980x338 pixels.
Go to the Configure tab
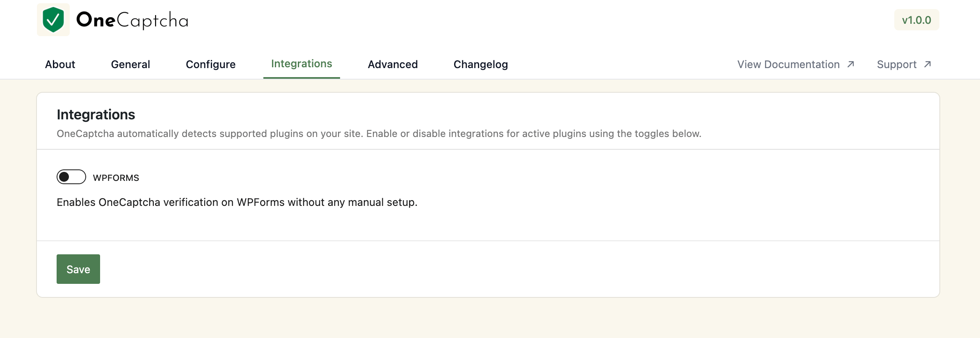coord(211,64)
